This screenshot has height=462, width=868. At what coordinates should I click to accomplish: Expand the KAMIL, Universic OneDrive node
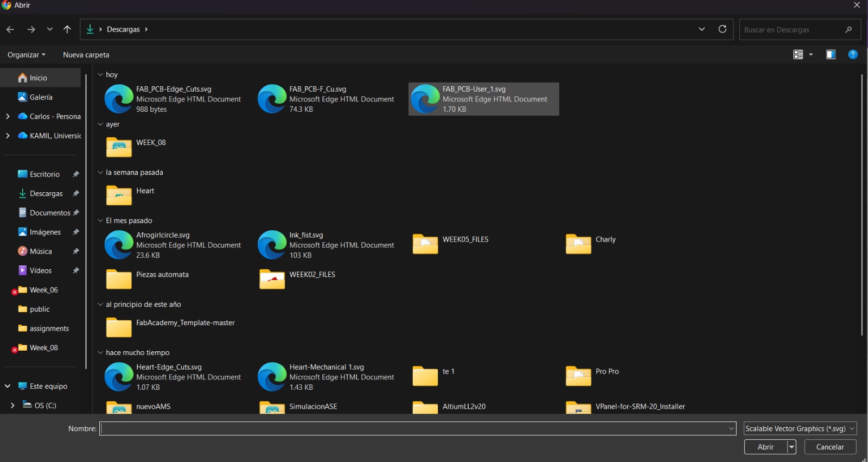coord(8,136)
